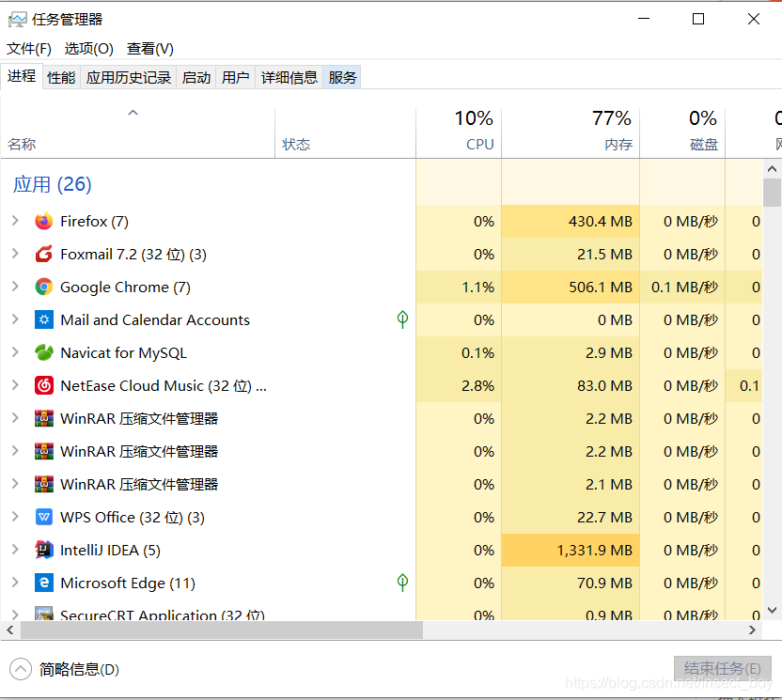Select the 进程 tab

pos(22,76)
